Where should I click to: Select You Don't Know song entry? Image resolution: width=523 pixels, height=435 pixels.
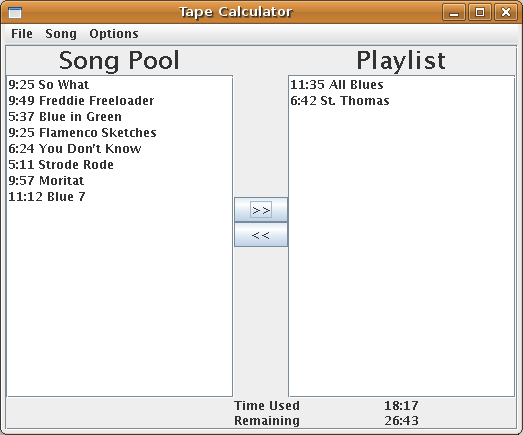click(119, 149)
